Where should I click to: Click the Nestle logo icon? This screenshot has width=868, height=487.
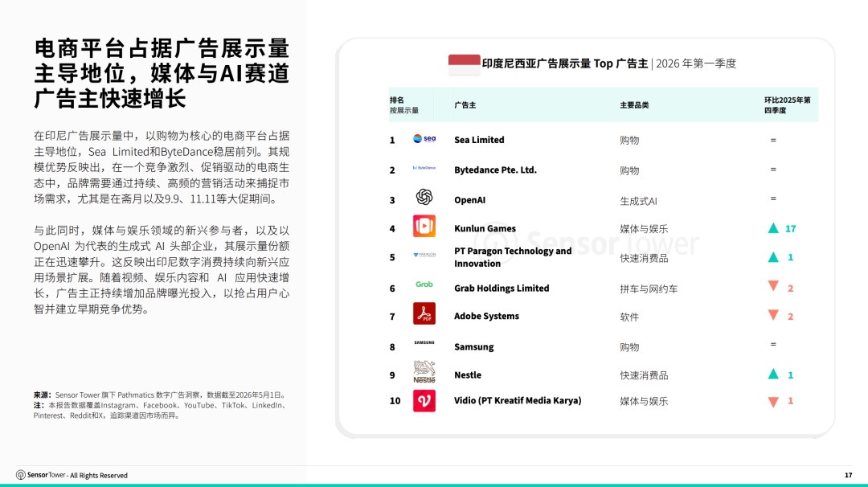tap(424, 372)
